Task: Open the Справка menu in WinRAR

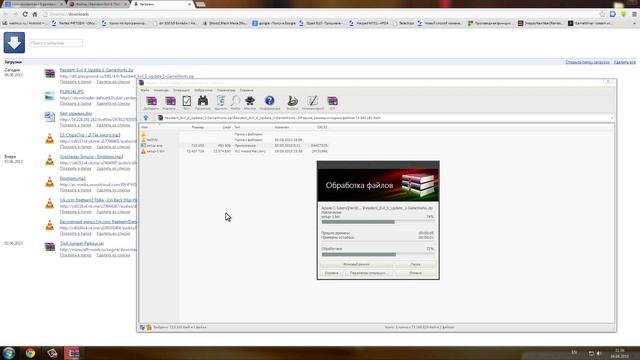Action: [x=247, y=90]
